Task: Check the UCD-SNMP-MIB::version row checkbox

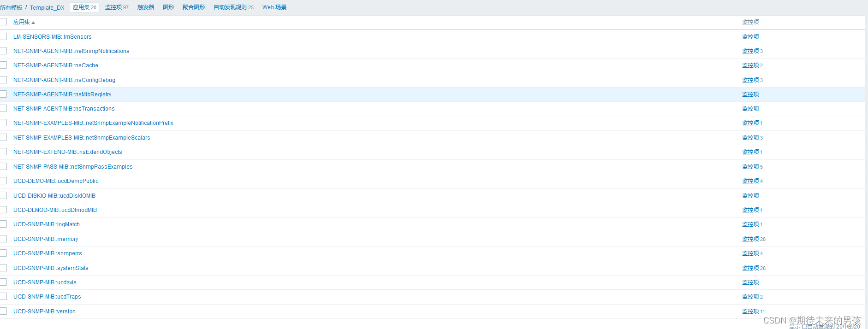Action: tap(3, 311)
